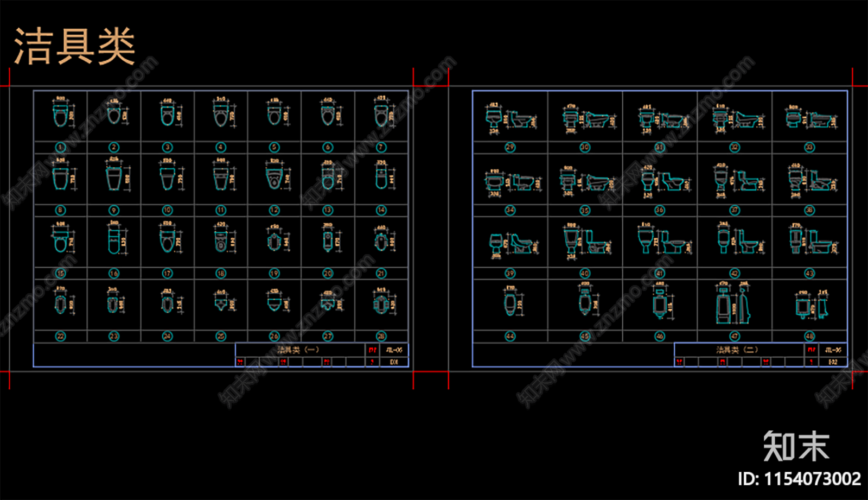The height and width of the screenshot is (500, 868).
Task: Select the circled number 9 label
Action: [114, 210]
